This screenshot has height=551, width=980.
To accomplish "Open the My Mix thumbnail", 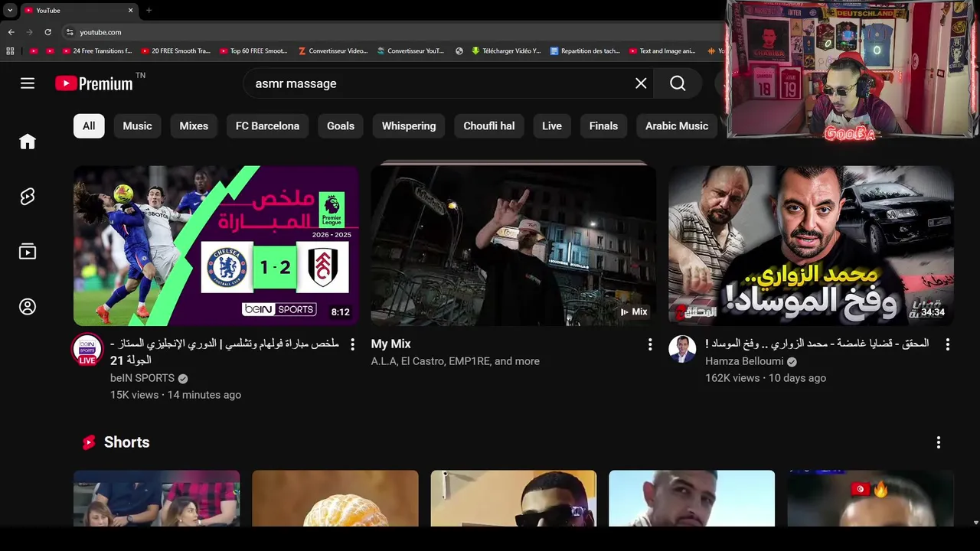I will tap(514, 246).
